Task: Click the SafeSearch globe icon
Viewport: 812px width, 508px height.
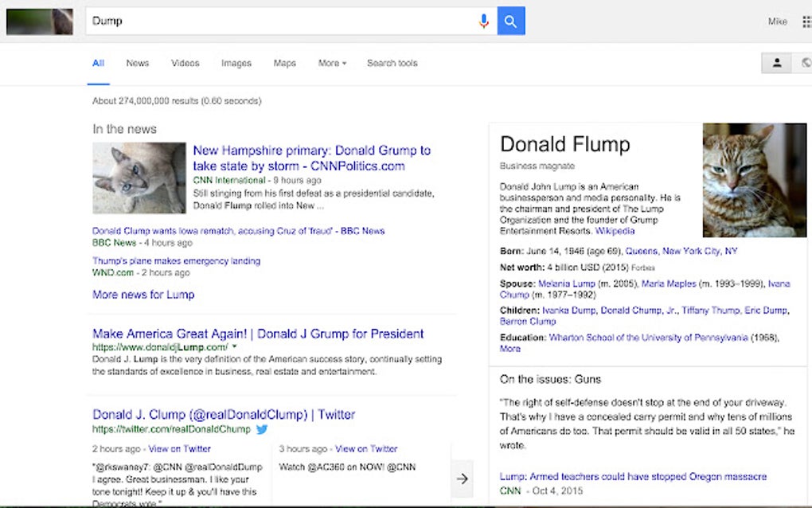Action: pos(807,62)
